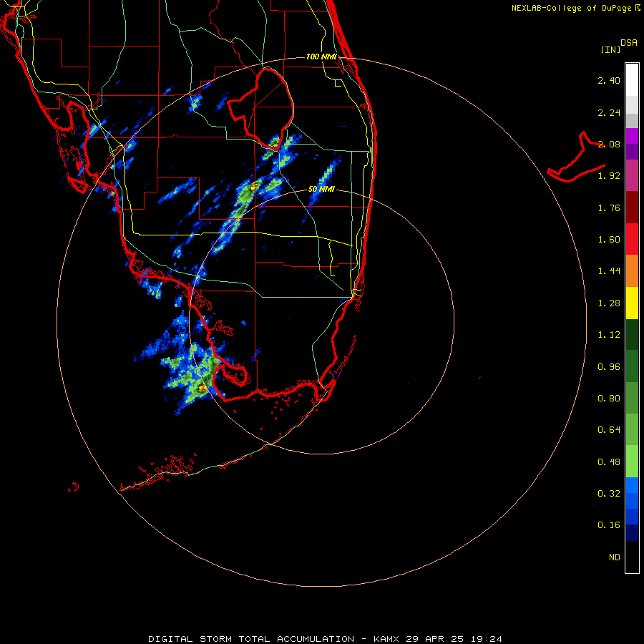Image resolution: width=644 pixels, height=644 pixels.
Task: Pick the light green swatch near 0.48
Action: (x=632, y=462)
